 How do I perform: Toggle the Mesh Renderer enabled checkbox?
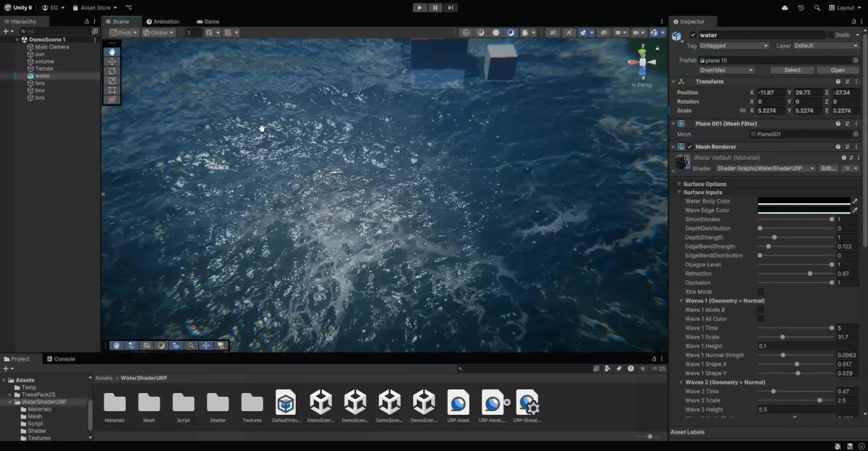click(690, 147)
